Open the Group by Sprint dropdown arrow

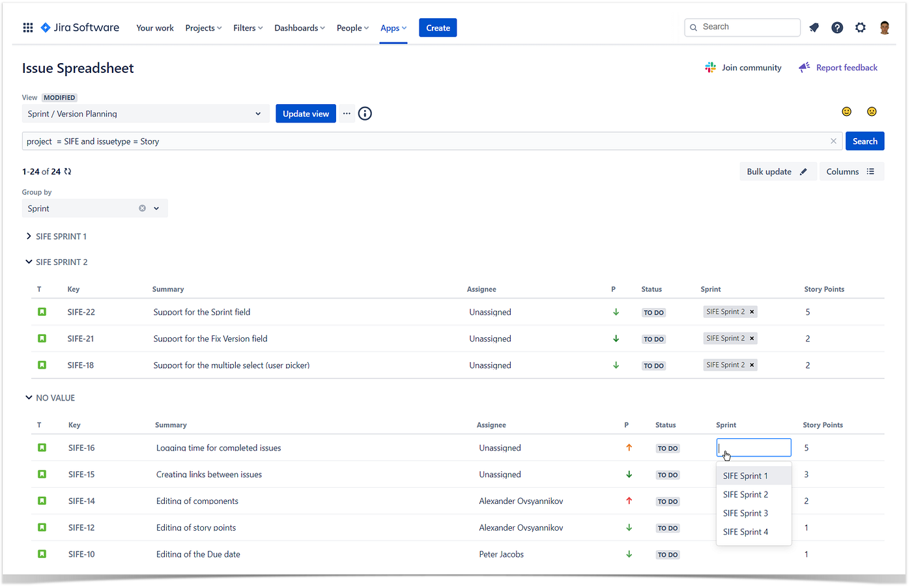click(x=156, y=208)
